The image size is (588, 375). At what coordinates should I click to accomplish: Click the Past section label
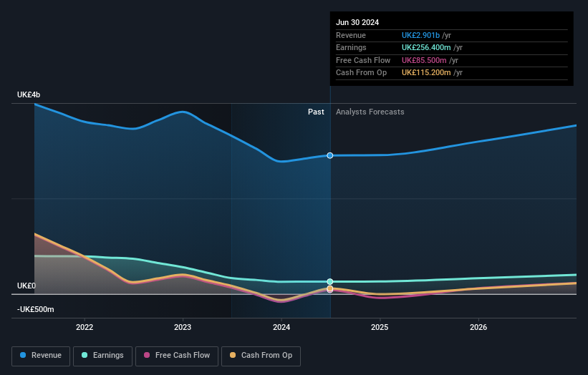[x=316, y=112]
